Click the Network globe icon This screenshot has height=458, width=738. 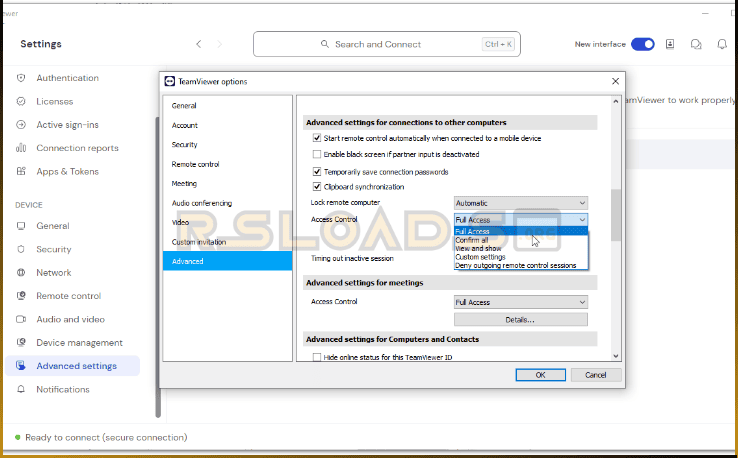coord(21,273)
